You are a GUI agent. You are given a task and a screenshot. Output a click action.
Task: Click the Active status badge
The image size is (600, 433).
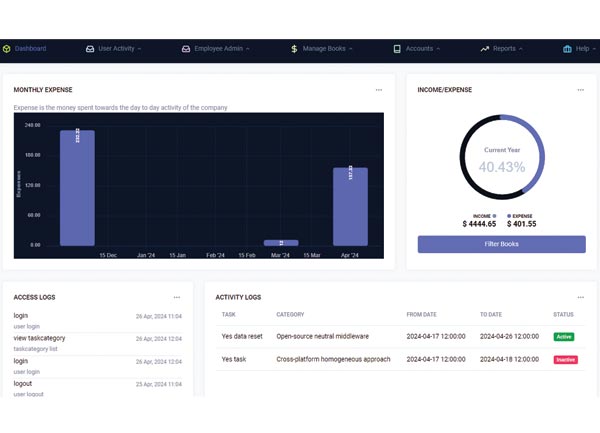[x=564, y=337]
